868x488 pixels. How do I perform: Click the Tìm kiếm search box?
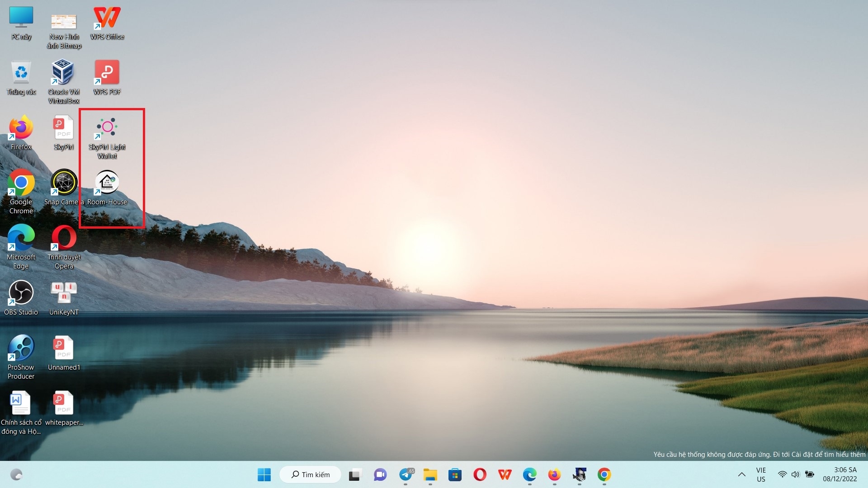311,474
